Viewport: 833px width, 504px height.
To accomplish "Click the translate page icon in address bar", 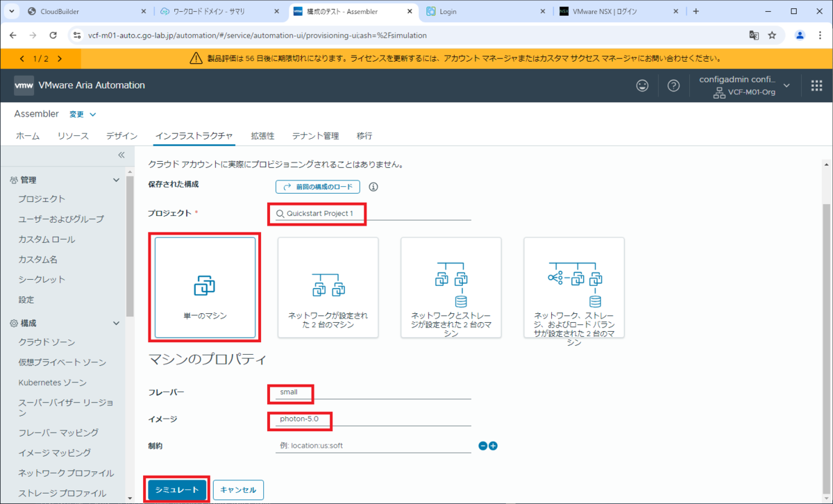I will click(754, 35).
